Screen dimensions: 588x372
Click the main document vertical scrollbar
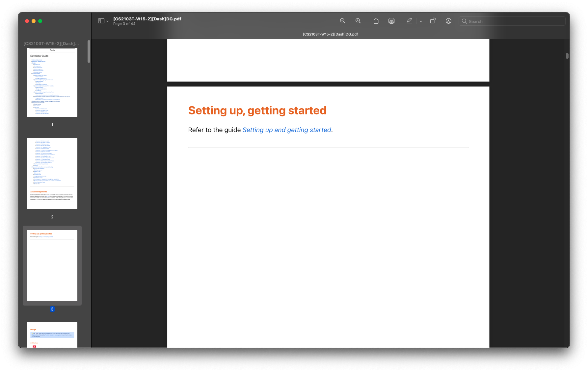coord(567,56)
